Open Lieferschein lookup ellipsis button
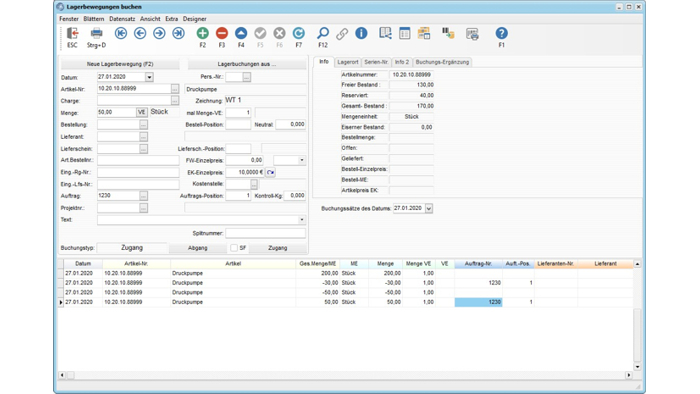This screenshot has width=700, height=394. tap(143, 149)
